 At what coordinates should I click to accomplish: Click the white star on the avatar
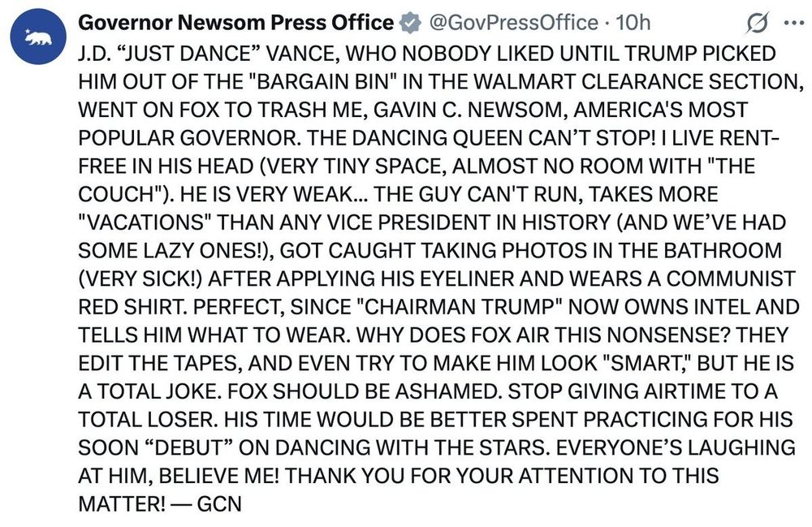(x=28, y=31)
